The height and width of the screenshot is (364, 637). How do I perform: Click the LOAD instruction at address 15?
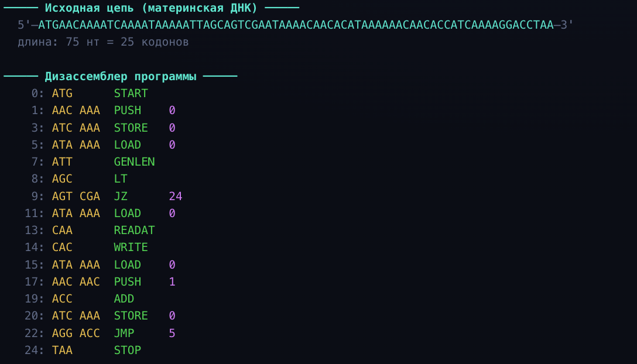tap(128, 265)
